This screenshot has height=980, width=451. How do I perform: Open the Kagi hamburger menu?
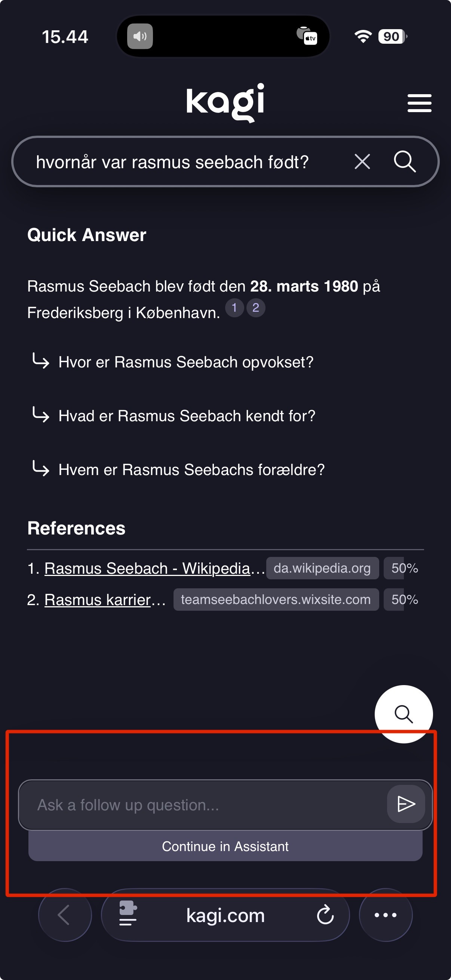click(419, 103)
